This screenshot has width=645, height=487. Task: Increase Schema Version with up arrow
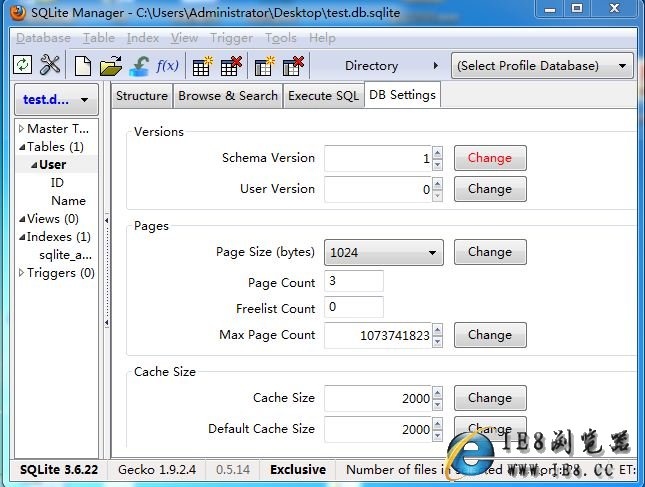point(437,153)
